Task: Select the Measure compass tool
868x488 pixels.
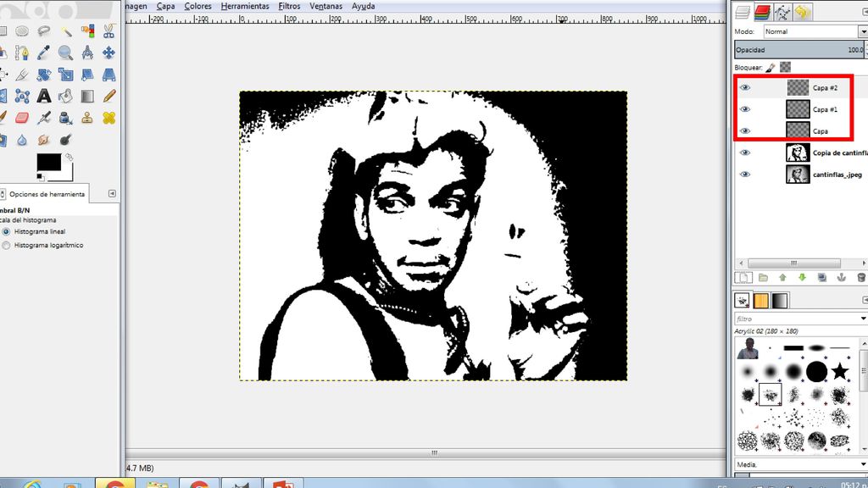Action: [87, 53]
